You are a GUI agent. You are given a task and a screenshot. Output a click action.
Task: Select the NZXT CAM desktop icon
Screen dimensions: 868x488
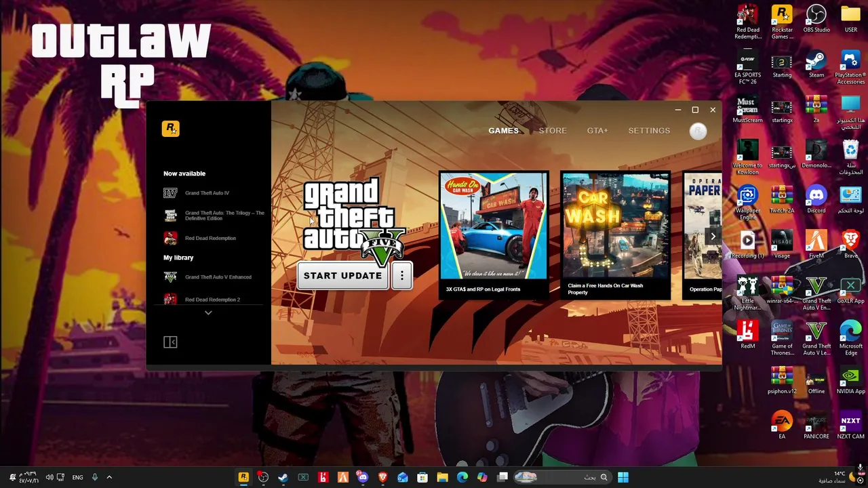(850, 426)
